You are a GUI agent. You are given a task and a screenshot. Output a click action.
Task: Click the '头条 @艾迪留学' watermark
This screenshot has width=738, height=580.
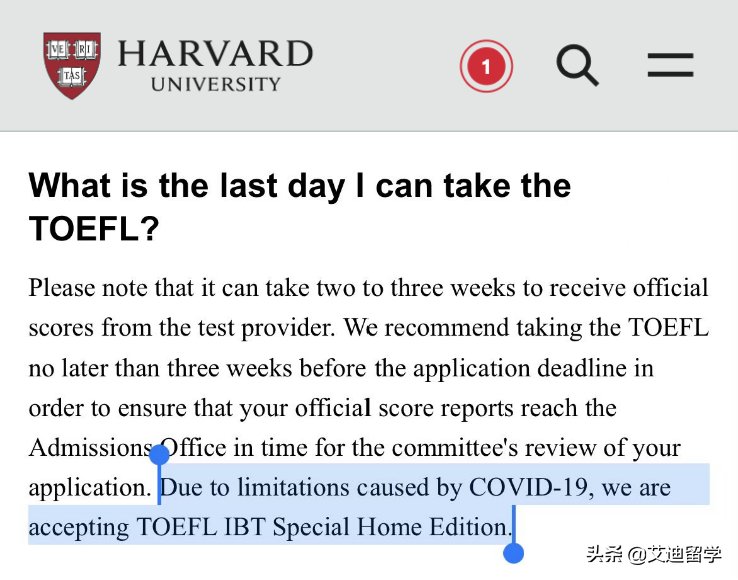[654, 554]
